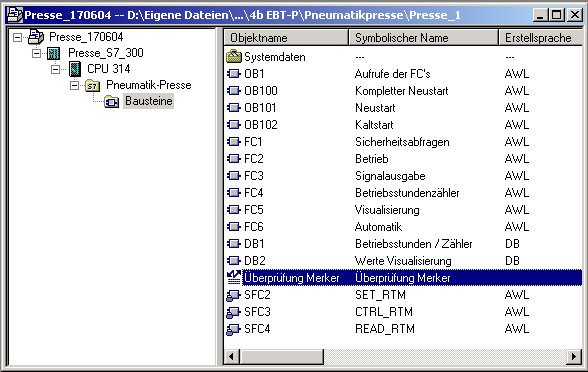588x372 pixels.
Task: Select Pneumatik-Presse label in the tree
Action: pos(149,85)
